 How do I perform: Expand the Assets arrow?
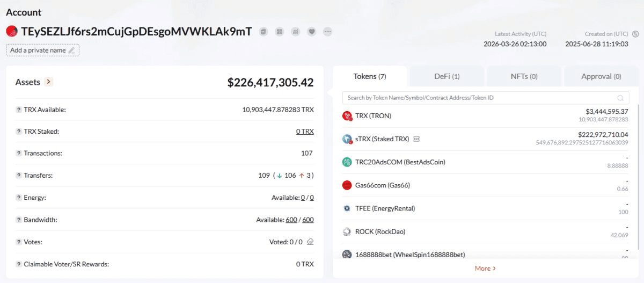(x=48, y=82)
